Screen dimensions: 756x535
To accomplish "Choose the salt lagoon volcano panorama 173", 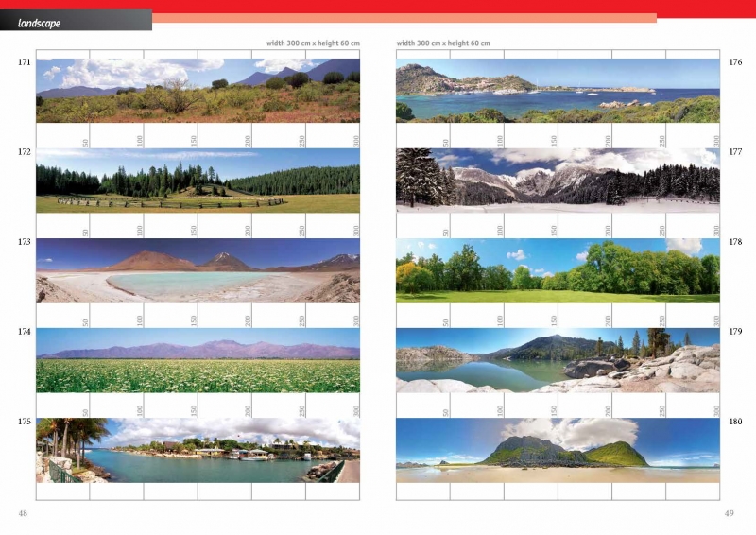I will point(198,270).
